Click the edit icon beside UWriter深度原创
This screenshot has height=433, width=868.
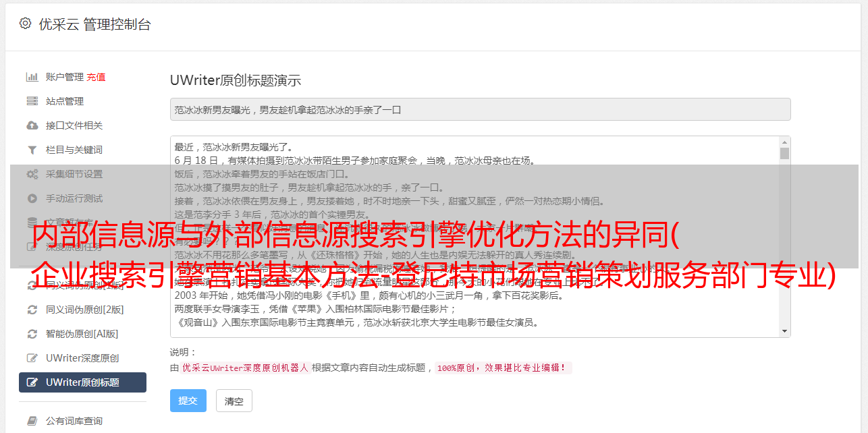pos(32,358)
